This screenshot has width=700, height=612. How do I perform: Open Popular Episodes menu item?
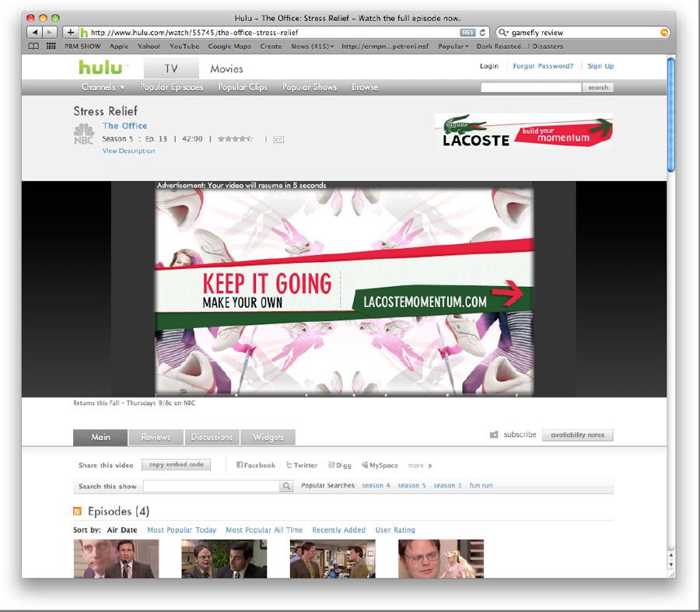click(171, 87)
